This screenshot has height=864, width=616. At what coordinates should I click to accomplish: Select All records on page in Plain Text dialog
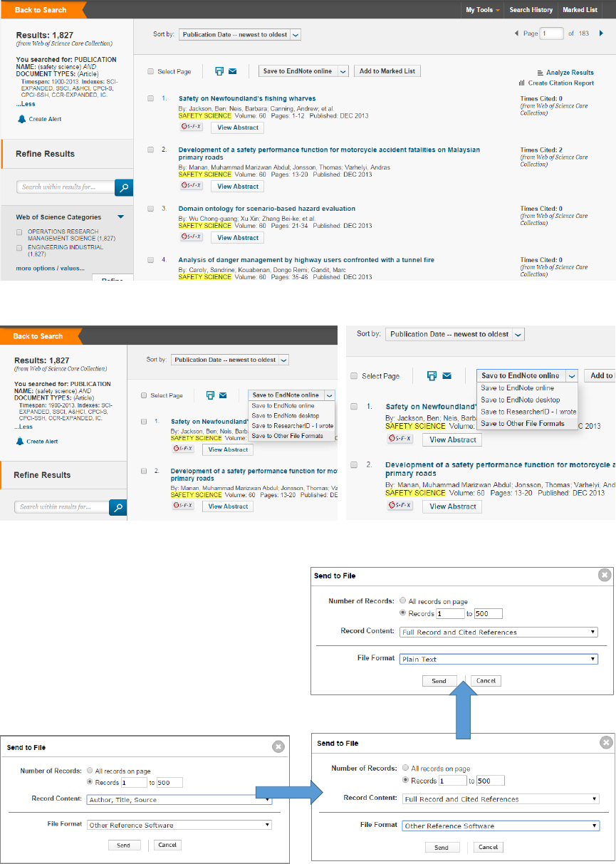(x=404, y=600)
